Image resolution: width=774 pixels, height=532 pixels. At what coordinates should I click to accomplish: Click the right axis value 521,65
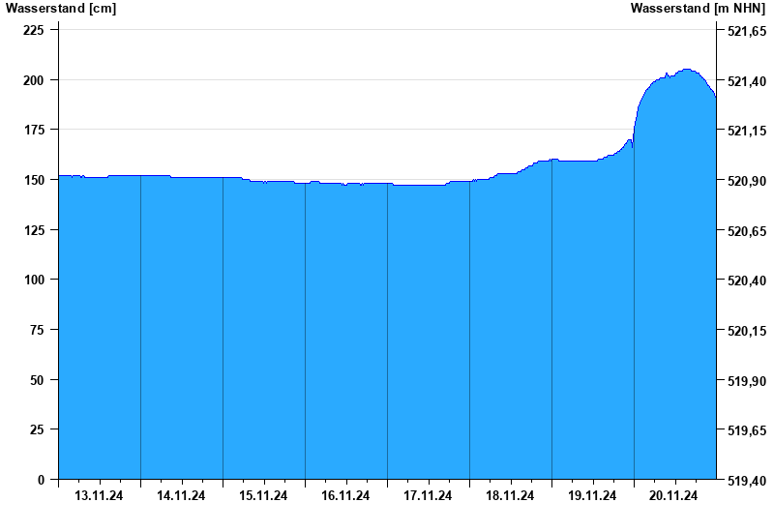(x=747, y=31)
